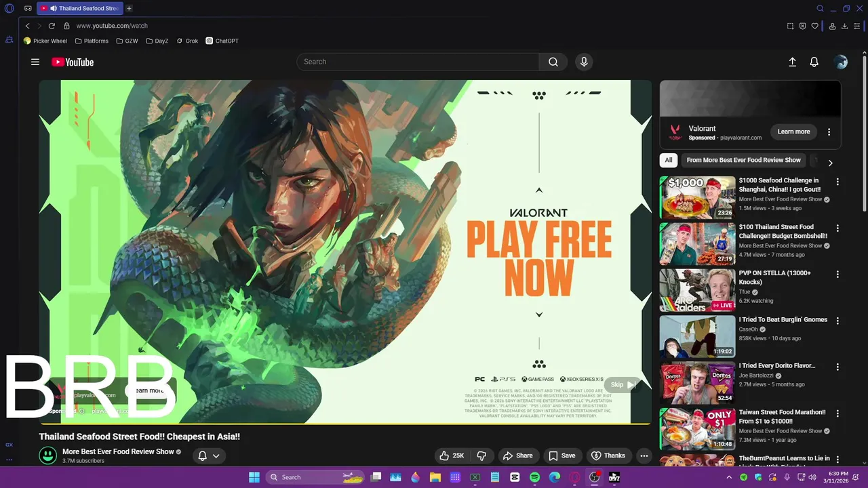Open options for $1000 Seafood Challenge video
Image resolution: width=868 pixels, height=488 pixels.
[x=837, y=182]
